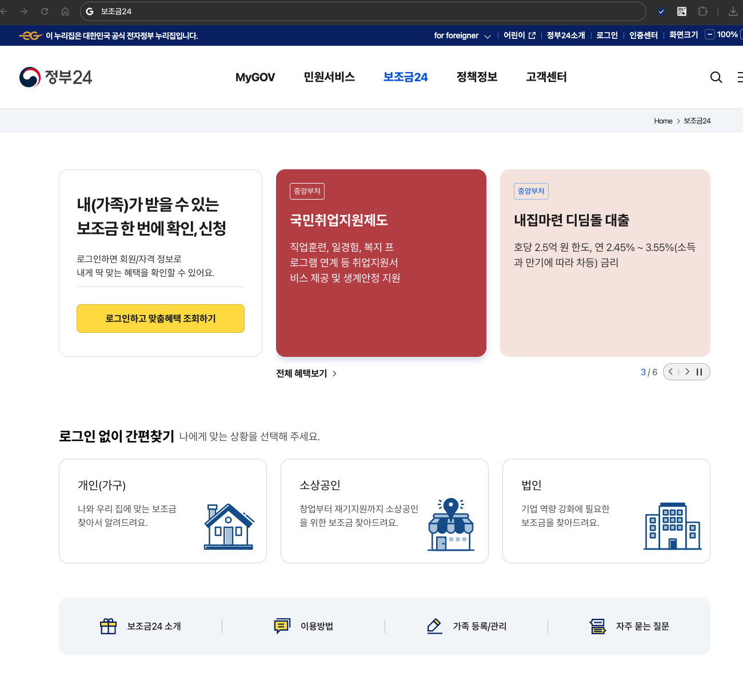The width and height of the screenshot is (743, 700).
Task: Click the blue shield checkmark icon
Action: [661, 11]
